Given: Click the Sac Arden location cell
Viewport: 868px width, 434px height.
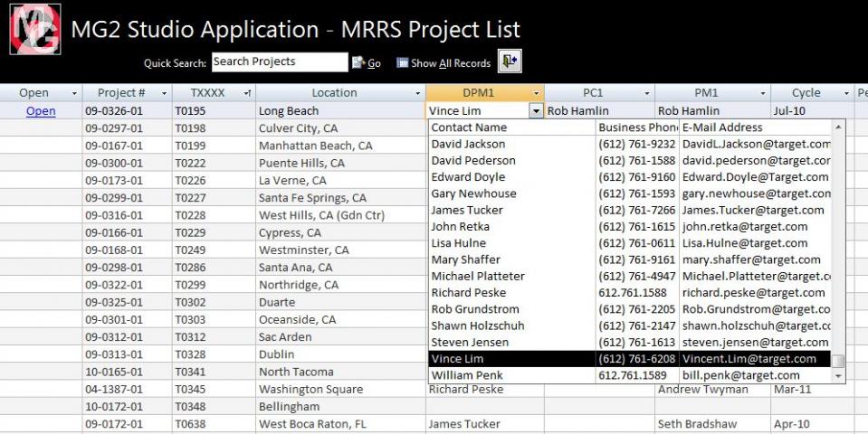Looking at the screenshot, I should [341, 336].
